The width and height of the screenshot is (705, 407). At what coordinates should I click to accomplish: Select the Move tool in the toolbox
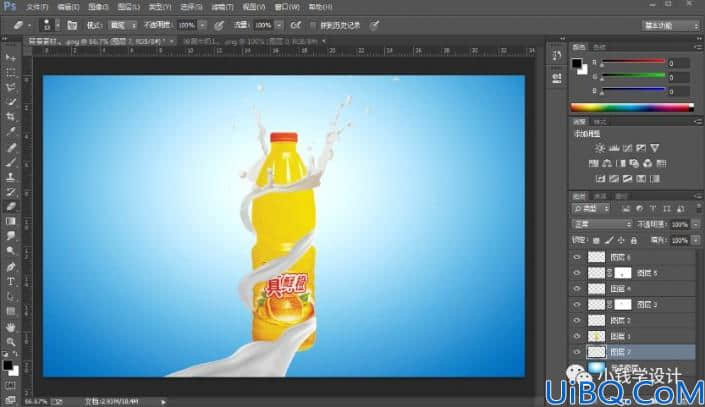tap(10, 58)
